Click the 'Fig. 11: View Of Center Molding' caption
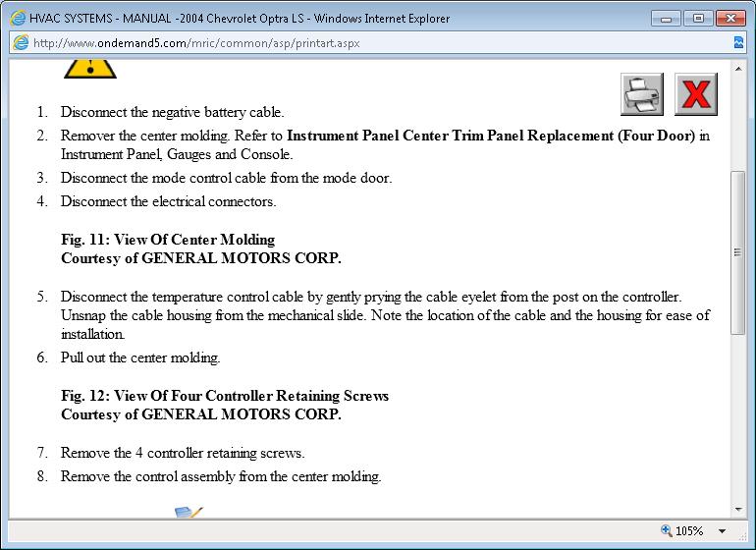This screenshot has width=756, height=550. [x=168, y=240]
